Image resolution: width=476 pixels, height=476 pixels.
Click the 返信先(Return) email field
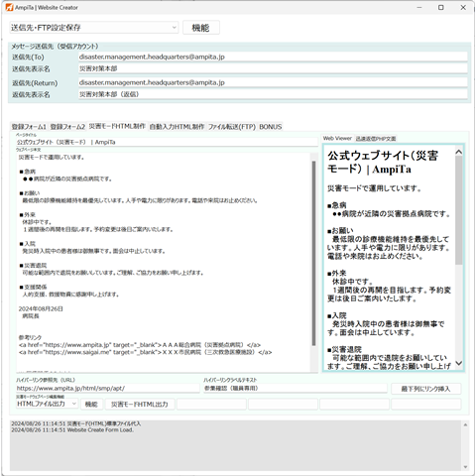tap(273, 82)
